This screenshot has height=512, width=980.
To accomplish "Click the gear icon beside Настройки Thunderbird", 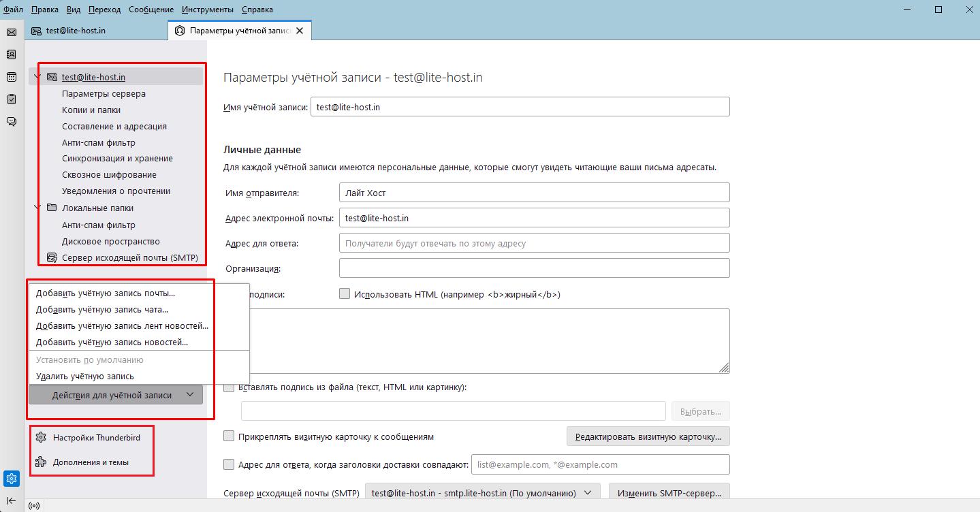I will click(x=41, y=437).
